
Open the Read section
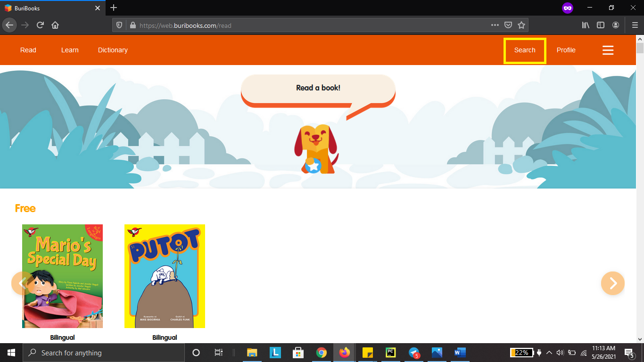(28, 50)
